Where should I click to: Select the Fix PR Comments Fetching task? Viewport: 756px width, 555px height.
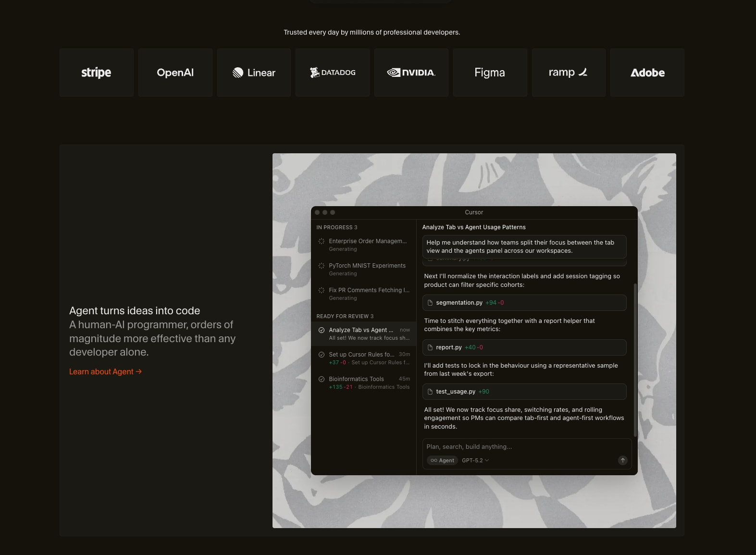364,294
